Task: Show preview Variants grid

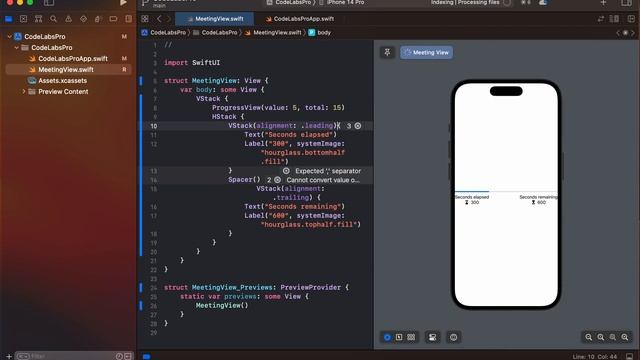Action: 411,337
